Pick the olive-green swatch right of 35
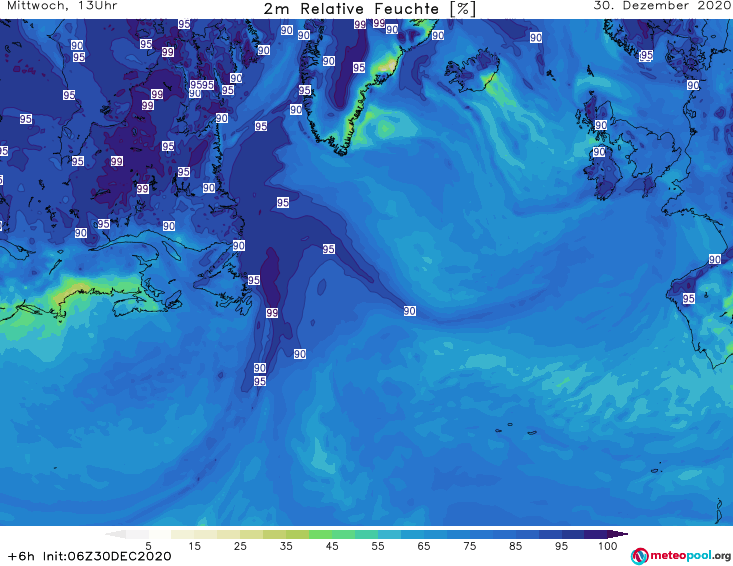 [297, 534]
